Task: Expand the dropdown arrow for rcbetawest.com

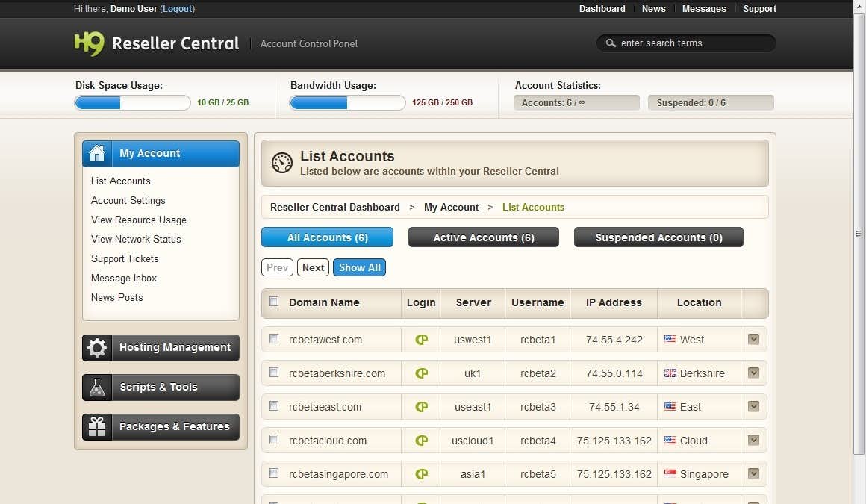Action: 753,339
